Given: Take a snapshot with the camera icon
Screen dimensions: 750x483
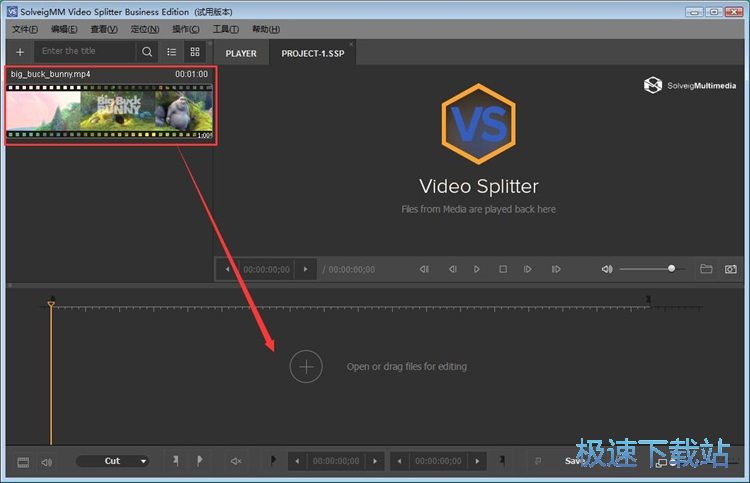Looking at the screenshot, I should pos(731,269).
